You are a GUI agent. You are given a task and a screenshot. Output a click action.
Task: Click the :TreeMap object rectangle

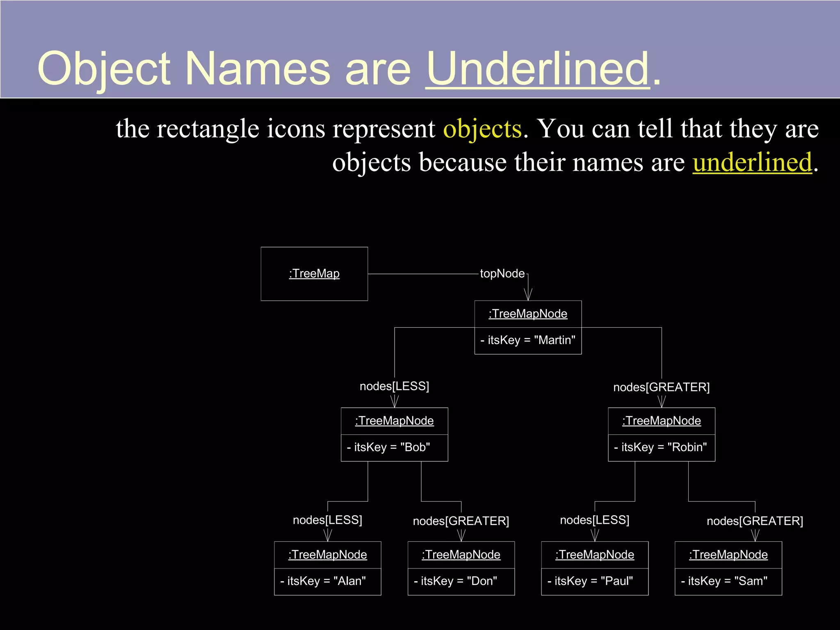pos(314,274)
